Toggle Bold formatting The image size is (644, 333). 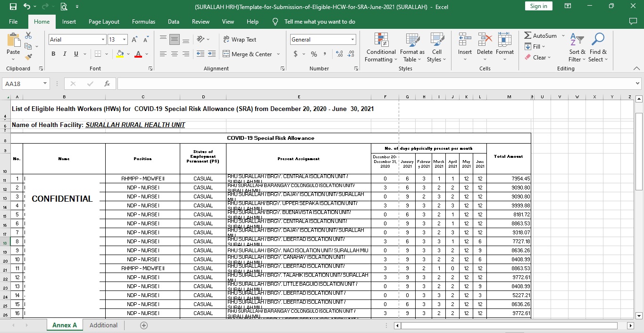(x=53, y=54)
